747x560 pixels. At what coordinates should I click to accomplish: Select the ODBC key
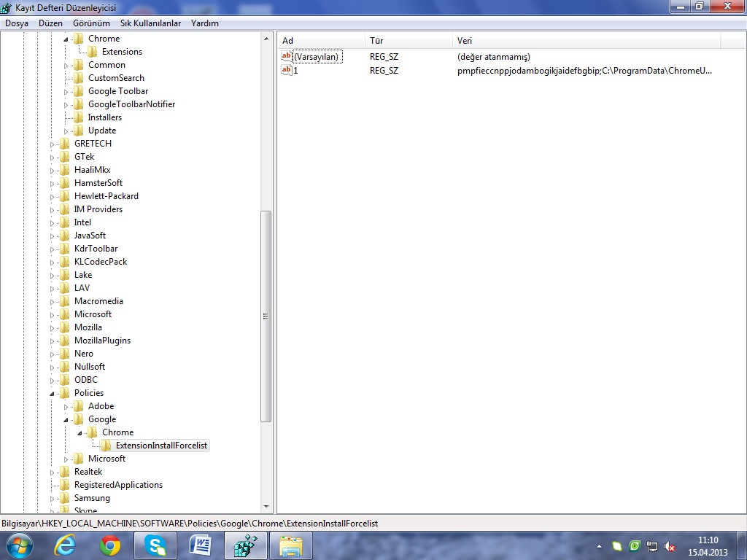[x=86, y=379]
